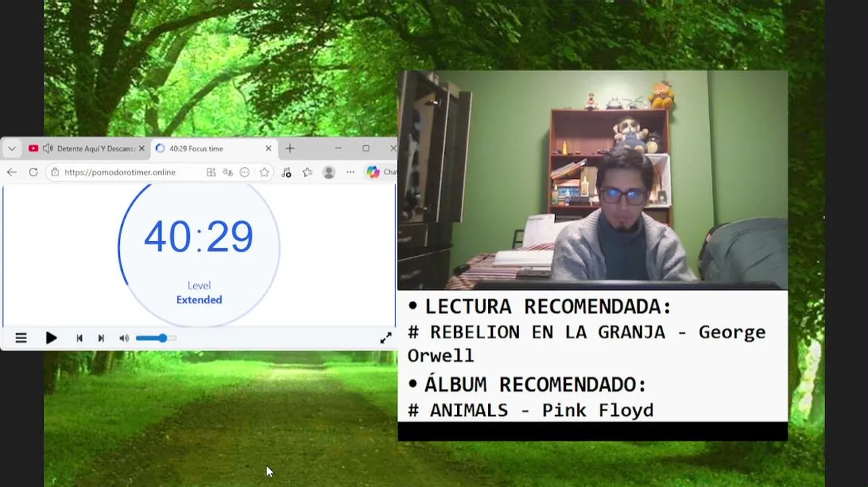Image resolution: width=868 pixels, height=487 pixels.
Task: Select the '40:29 Focus time' tab
Action: [213, 149]
